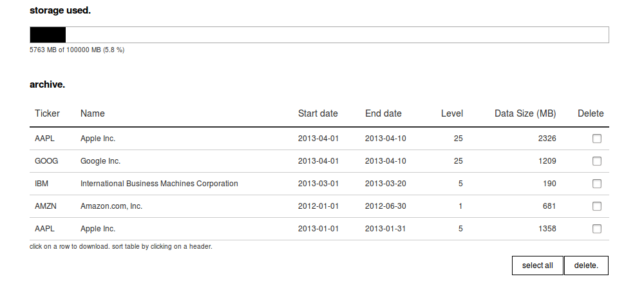Screen dimensions: 644x290
Task: Click the storage used progress bar
Action: (x=319, y=35)
